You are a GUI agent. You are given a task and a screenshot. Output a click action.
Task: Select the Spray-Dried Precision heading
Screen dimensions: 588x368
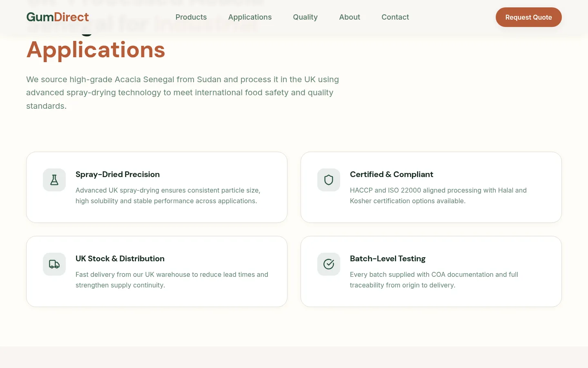(118, 175)
